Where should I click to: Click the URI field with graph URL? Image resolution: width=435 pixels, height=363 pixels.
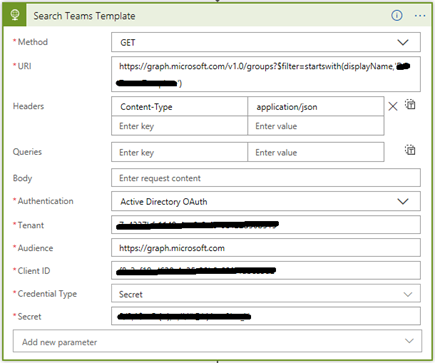coord(266,74)
